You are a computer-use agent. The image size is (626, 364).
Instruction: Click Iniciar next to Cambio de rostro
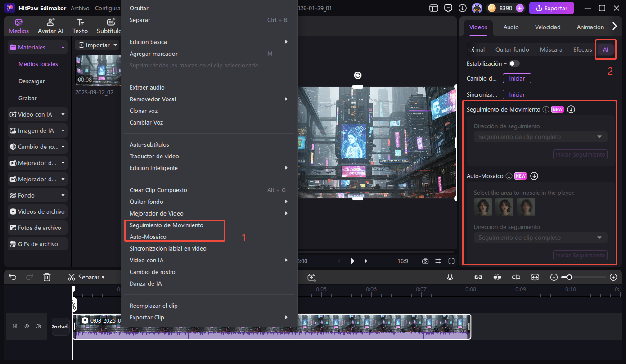click(x=517, y=78)
